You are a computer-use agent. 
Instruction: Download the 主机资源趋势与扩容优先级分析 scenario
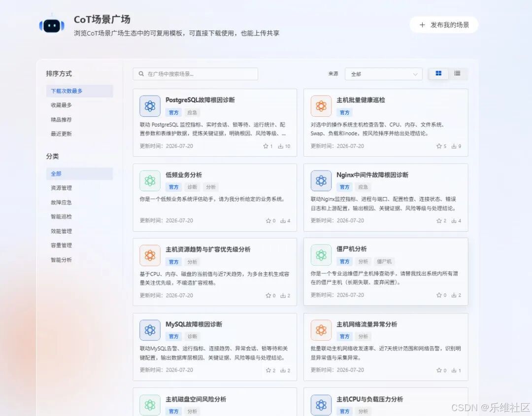283,295
